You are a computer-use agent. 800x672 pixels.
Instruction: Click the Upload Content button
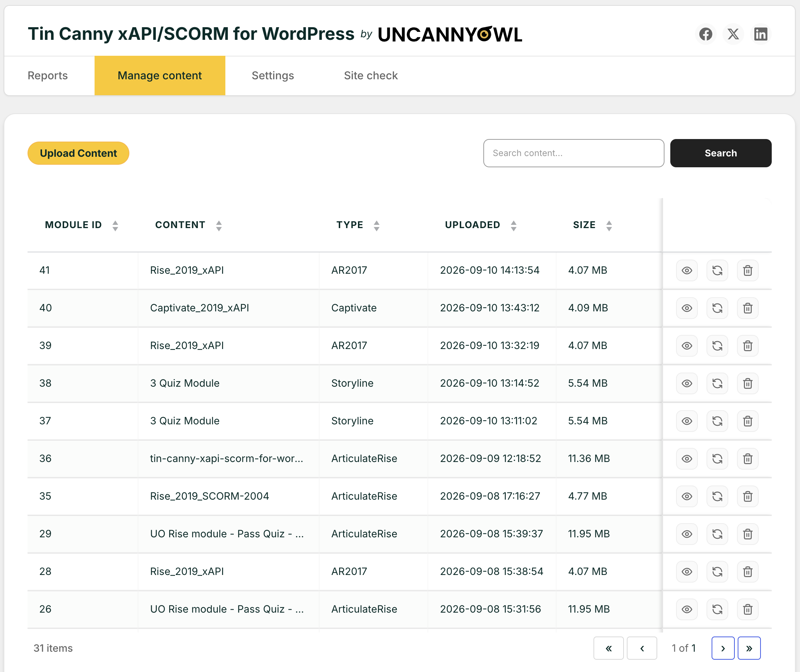[78, 153]
